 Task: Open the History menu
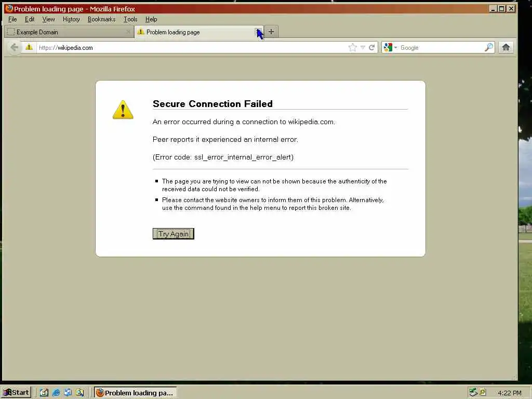(71, 19)
